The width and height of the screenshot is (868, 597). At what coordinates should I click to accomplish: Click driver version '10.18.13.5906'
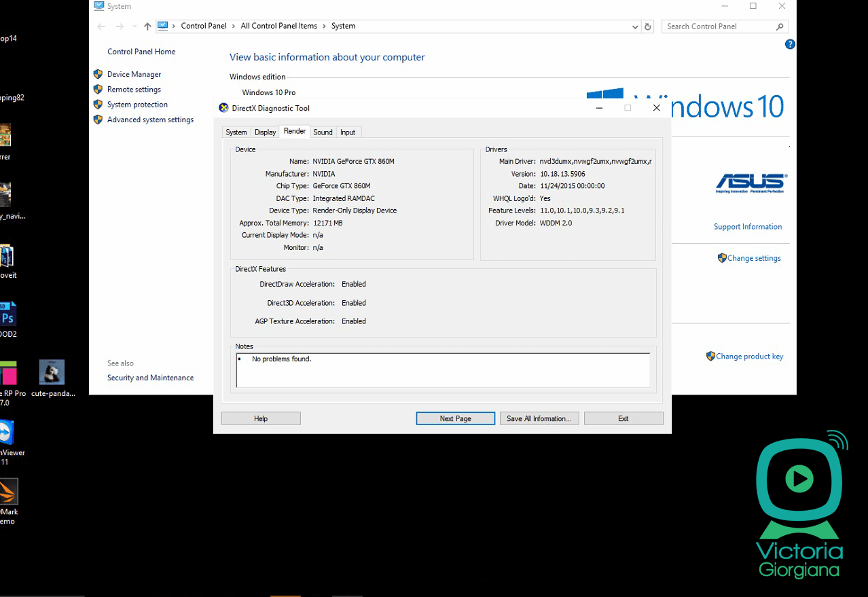coord(562,174)
